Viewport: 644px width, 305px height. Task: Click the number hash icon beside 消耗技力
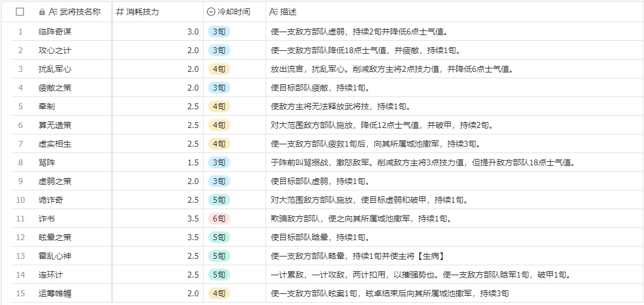119,12
